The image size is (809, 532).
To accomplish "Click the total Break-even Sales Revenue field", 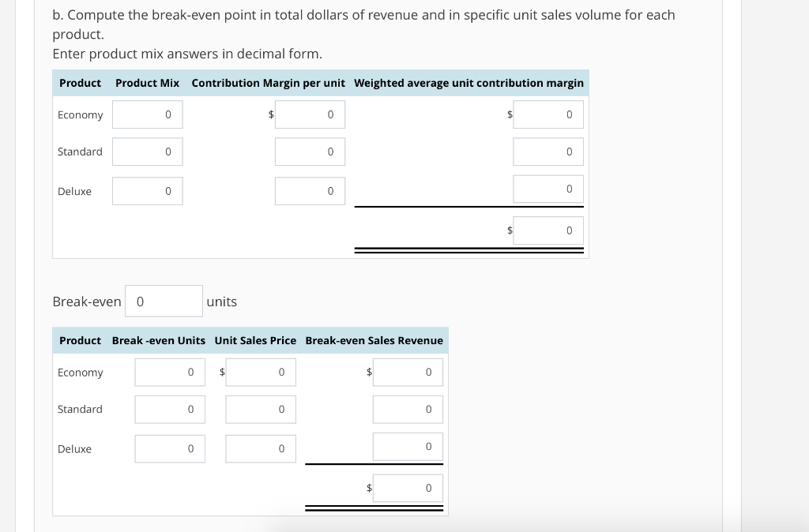I will pyautogui.click(x=408, y=488).
